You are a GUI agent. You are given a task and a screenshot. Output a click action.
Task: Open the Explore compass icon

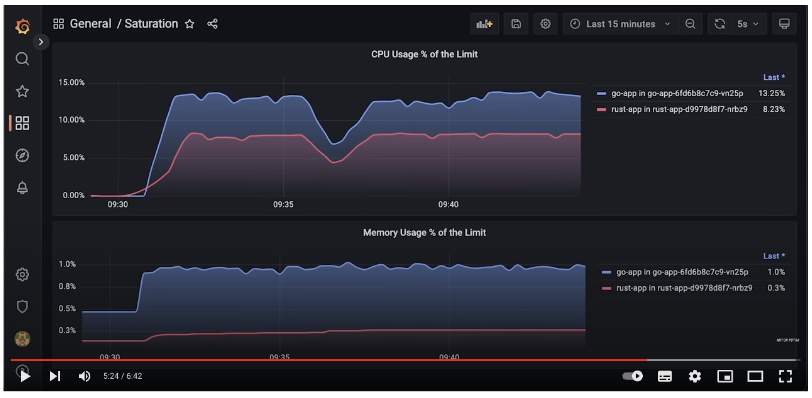pos(22,155)
